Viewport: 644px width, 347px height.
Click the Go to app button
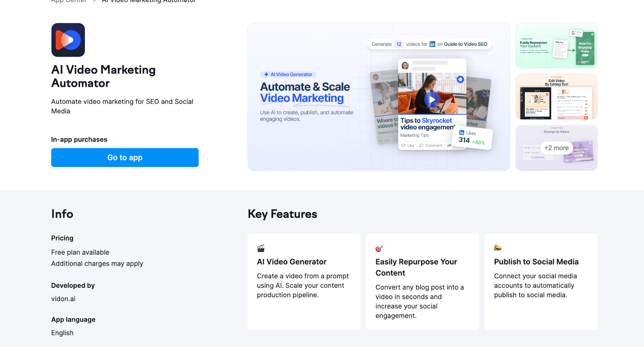pyautogui.click(x=125, y=158)
